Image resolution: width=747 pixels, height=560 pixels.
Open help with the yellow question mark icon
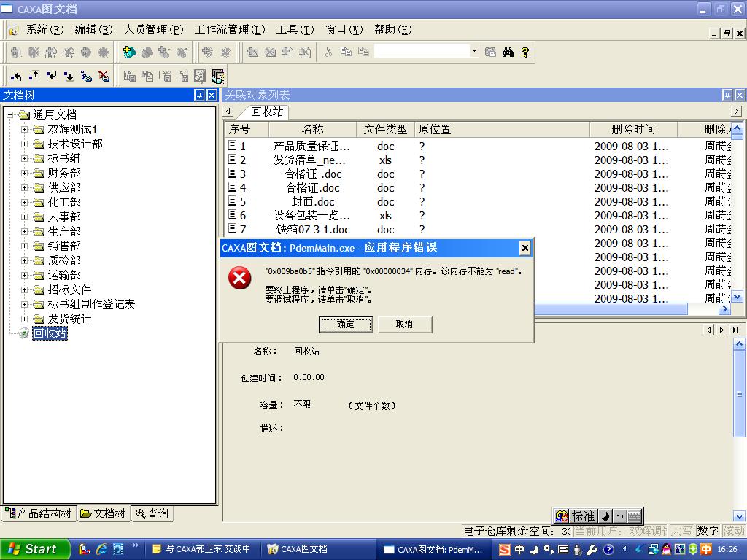[525, 52]
